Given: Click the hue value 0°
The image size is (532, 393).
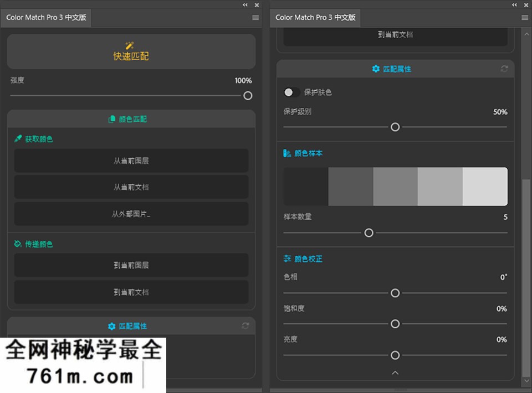Looking at the screenshot, I should (x=504, y=277).
